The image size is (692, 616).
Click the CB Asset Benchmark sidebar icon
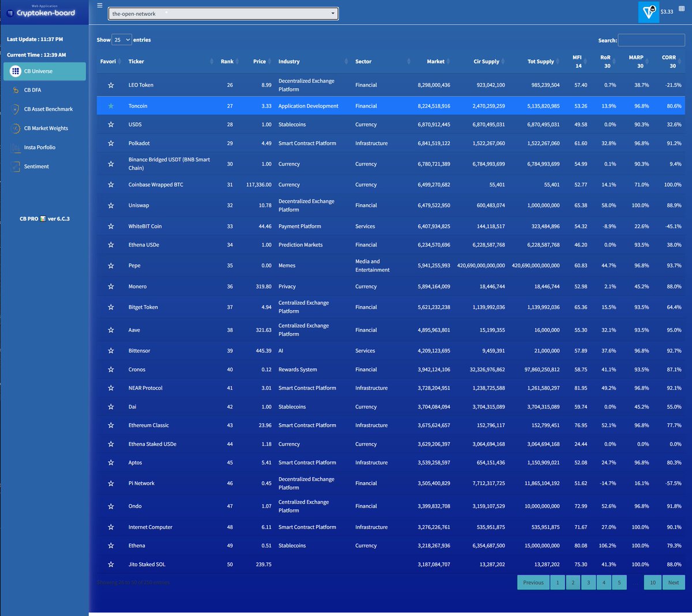point(16,109)
